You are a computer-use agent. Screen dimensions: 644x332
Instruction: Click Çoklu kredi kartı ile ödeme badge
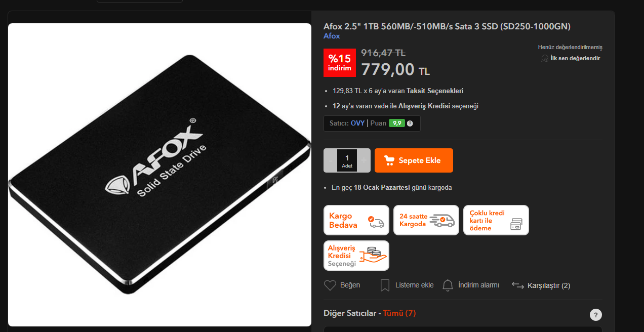[x=496, y=220]
